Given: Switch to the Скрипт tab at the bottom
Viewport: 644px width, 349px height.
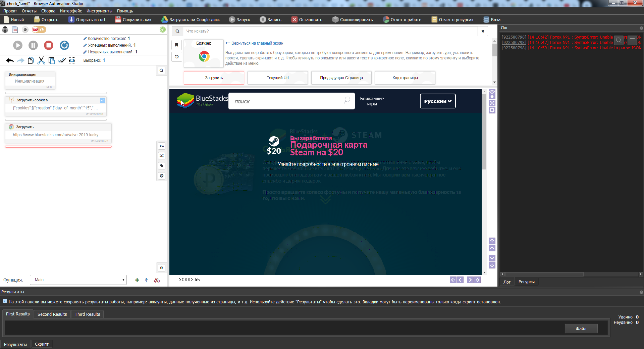Looking at the screenshot, I should point(42,344).
